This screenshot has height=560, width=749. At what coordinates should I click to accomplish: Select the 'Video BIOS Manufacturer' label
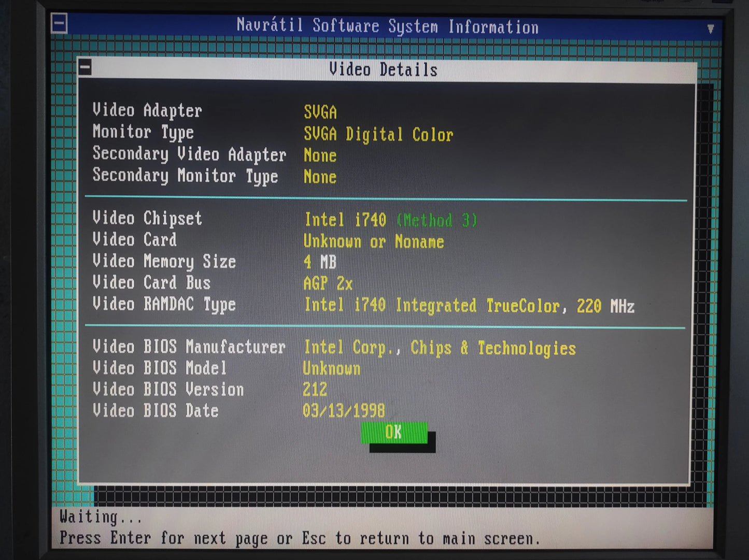tap(189, 347)
